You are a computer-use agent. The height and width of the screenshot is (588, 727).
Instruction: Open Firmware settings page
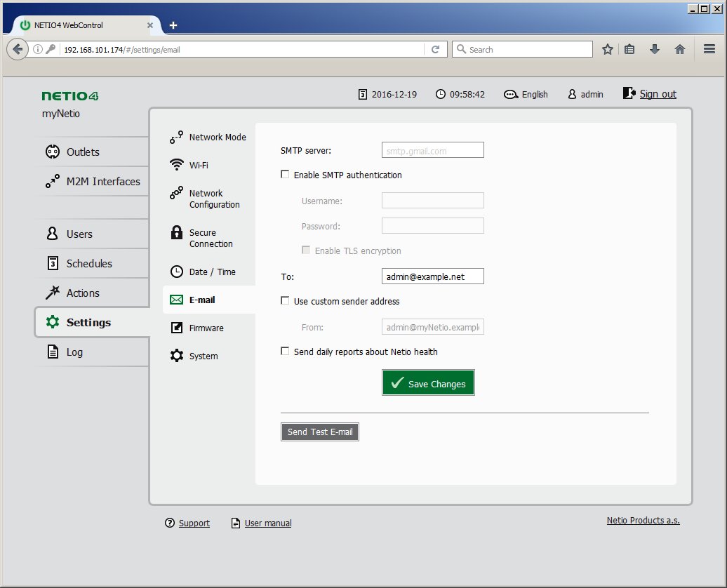coord(206,328)
